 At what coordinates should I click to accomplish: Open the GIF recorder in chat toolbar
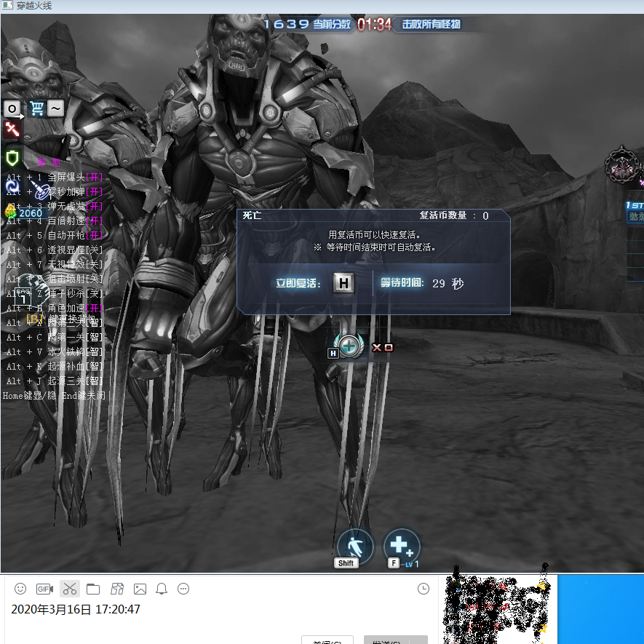point(44,589)
